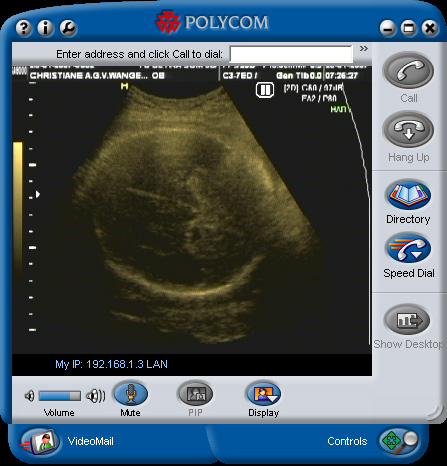Open the Directory book icon
Screen dimensions: 447x466
[x=409, y=195]
